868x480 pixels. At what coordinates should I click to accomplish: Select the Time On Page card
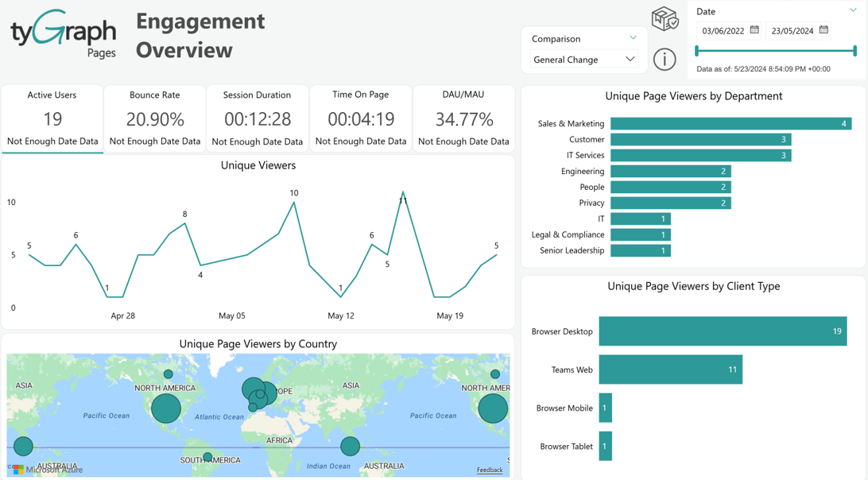click(360, 118)
